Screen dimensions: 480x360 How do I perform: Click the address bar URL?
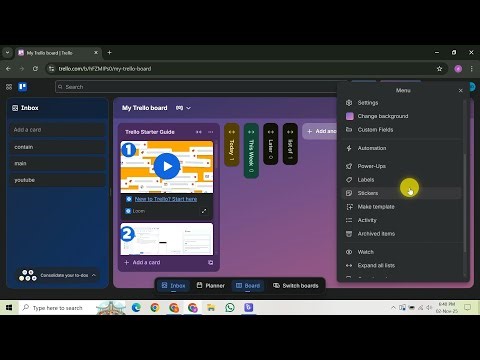click(x=105, y=69)
